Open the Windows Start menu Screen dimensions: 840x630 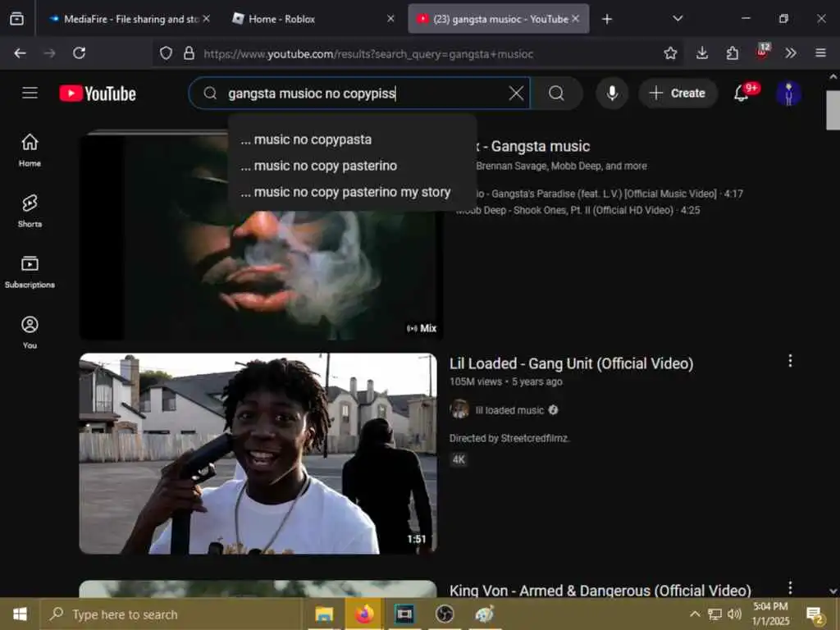click(x=20, y=614)
